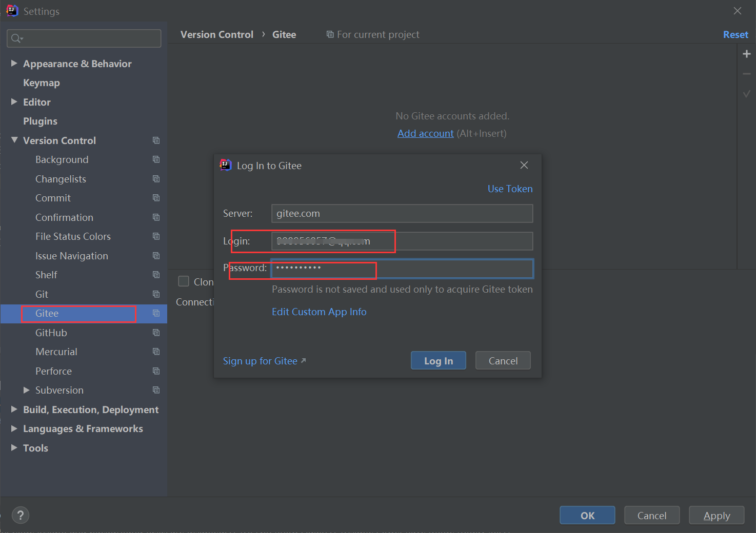Screen dimensions: 756x533
Task: Click the project-level icon beside Gitee
Action: tap(156, 313)
